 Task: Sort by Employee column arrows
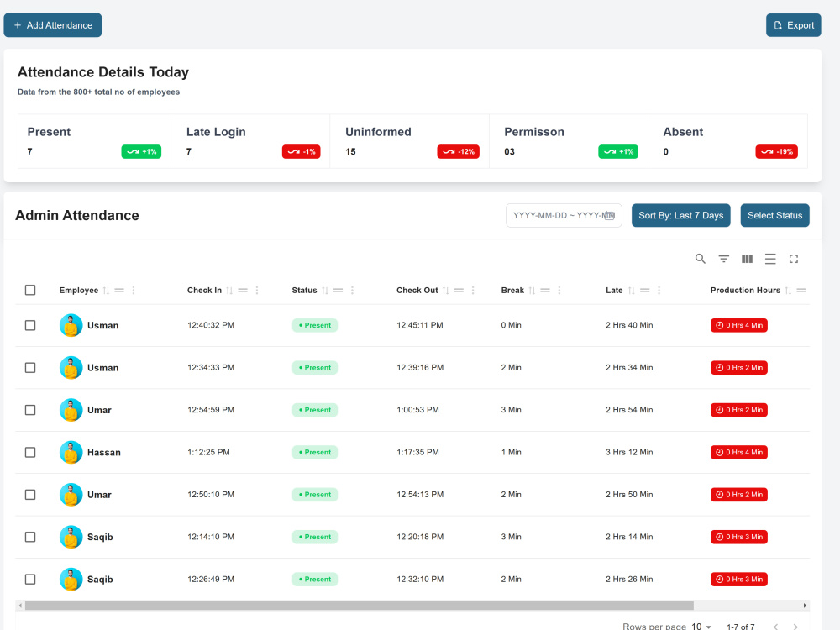(106, 291)
